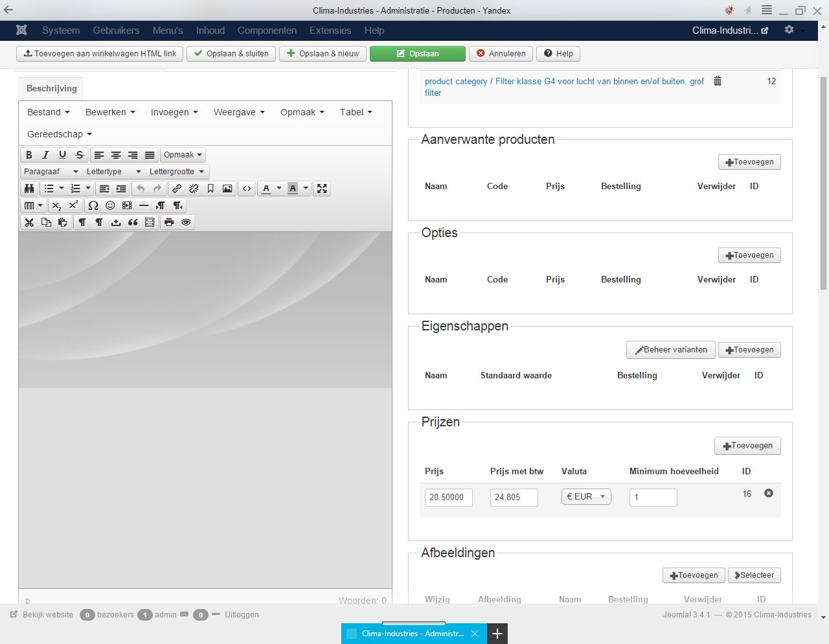Toggle the editor preview eye icon
Image resolution: width=829 pixels, height=644 pixels.
[x=186, y=222]
